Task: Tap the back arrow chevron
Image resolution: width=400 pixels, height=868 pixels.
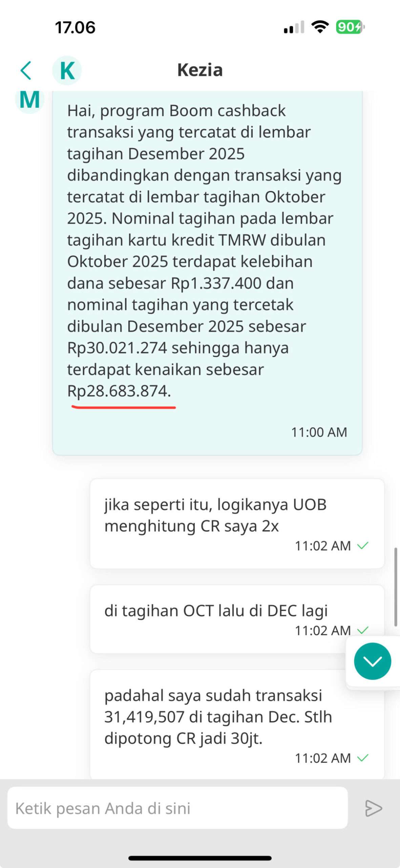Action: [26, 71]
